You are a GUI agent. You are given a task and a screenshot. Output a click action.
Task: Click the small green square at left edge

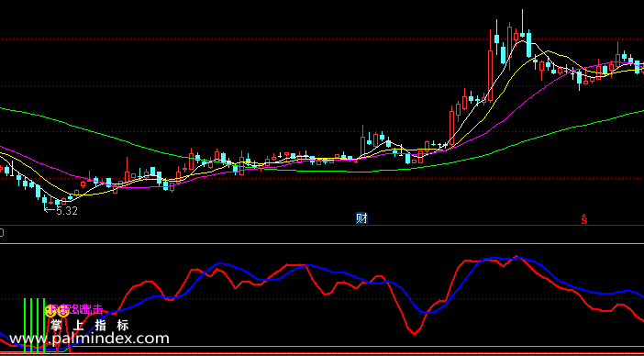[x=1, y=233]
